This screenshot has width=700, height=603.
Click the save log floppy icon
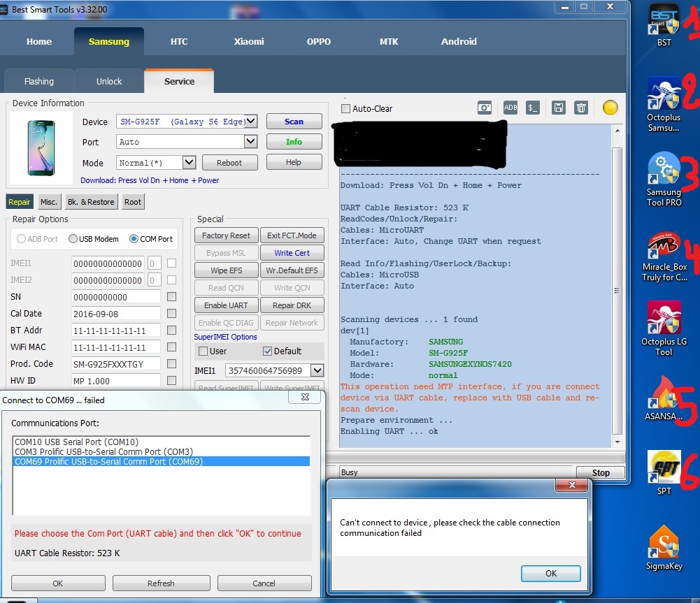pyautogui.click(x=559, y=108)
